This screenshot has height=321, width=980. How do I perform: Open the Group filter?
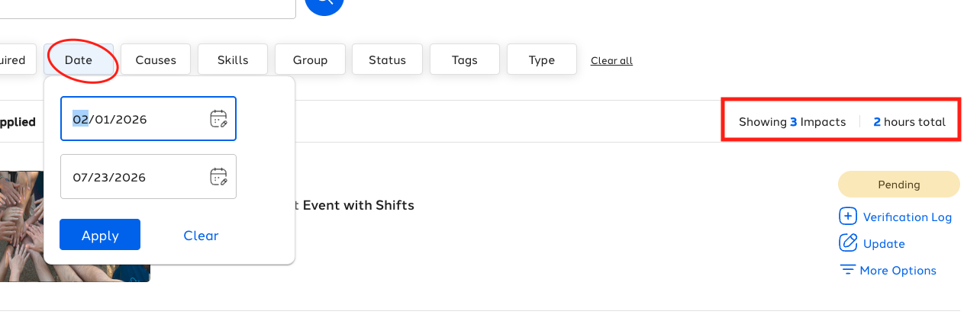tap(310, 59)
